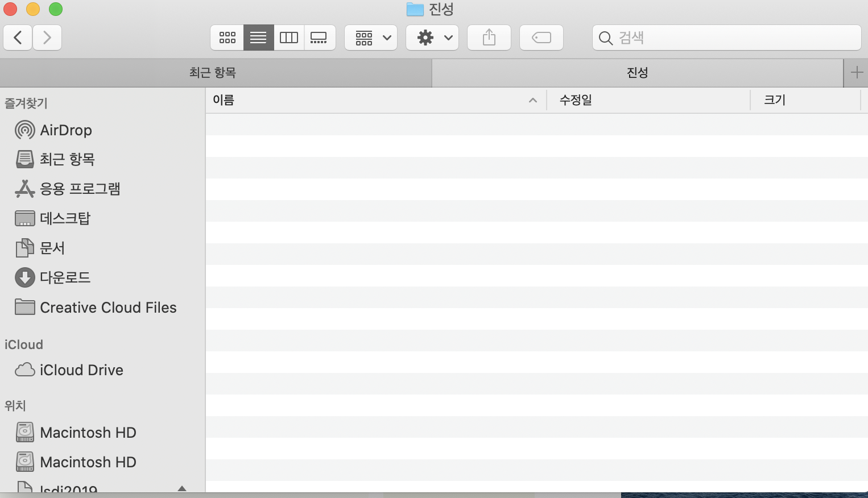The height and width of the screenshot is (498, 868).
Task: Open 최근 항목 in the sidebar
Action: point(102,159)
